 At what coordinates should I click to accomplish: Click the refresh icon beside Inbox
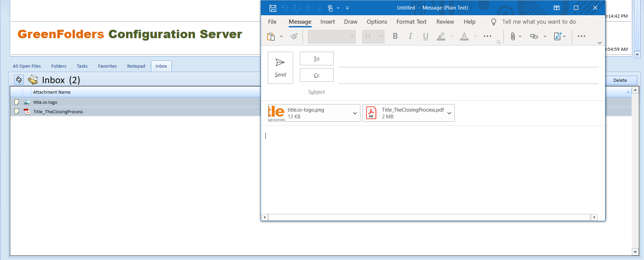tap(19, 79)
